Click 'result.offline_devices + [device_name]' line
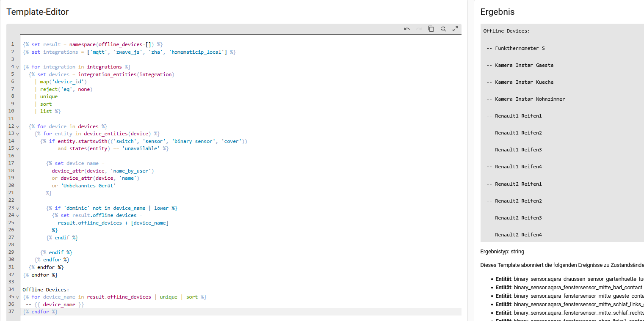Screen dimensions: 644x321 [x=113, y=223]
